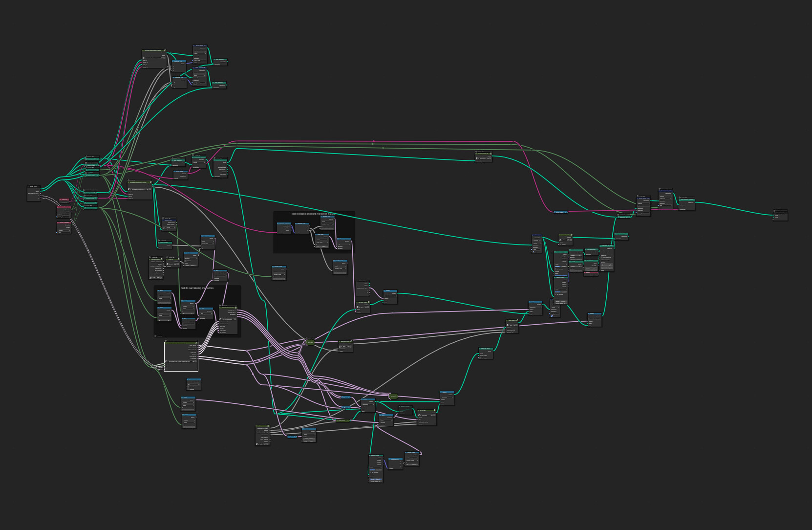Select the Group Input node at far left

(34, 193)
